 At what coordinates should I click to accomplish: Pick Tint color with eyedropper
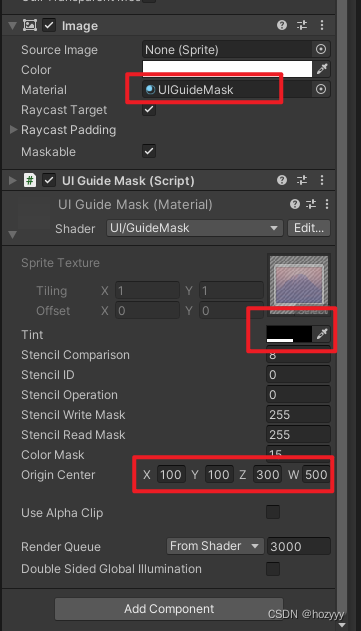pos(322,334)
